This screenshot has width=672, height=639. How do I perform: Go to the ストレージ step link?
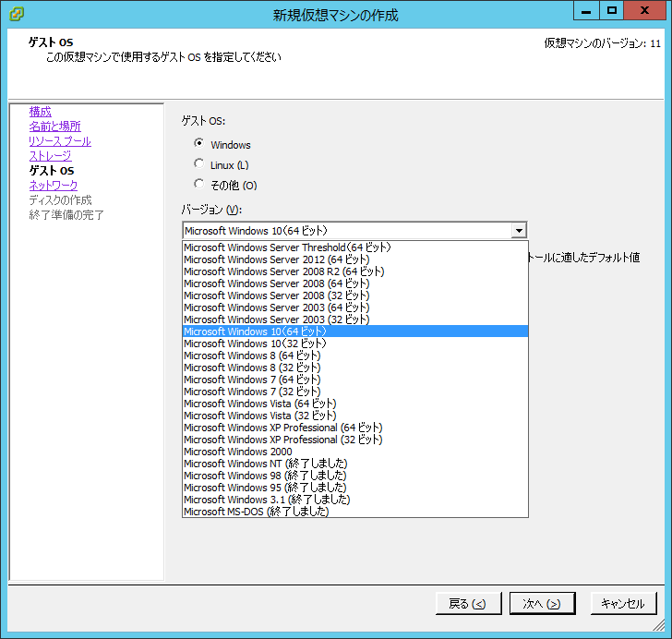[x=50, y=156]
